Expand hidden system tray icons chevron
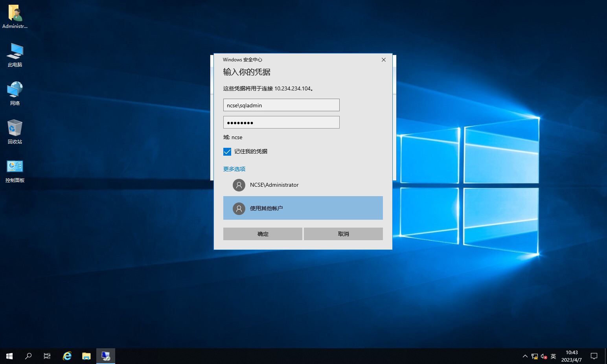Viewport: 607px width, 364px height. [x=525, y=356]
